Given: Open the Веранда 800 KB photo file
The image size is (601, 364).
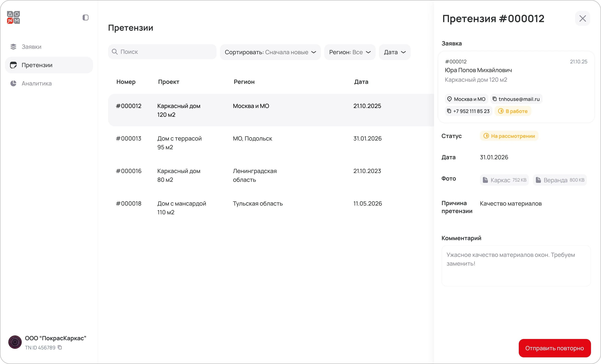Looking at the screenshot, I should (560, 180).
